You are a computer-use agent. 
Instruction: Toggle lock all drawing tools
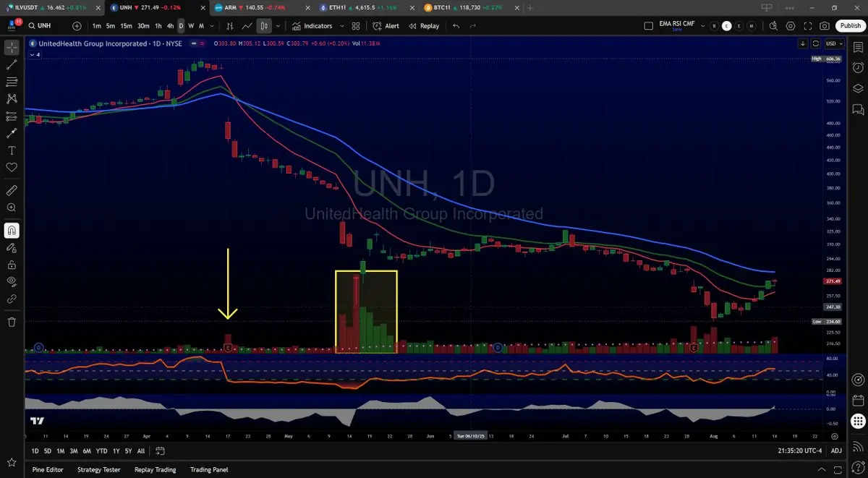click(12, 265)
